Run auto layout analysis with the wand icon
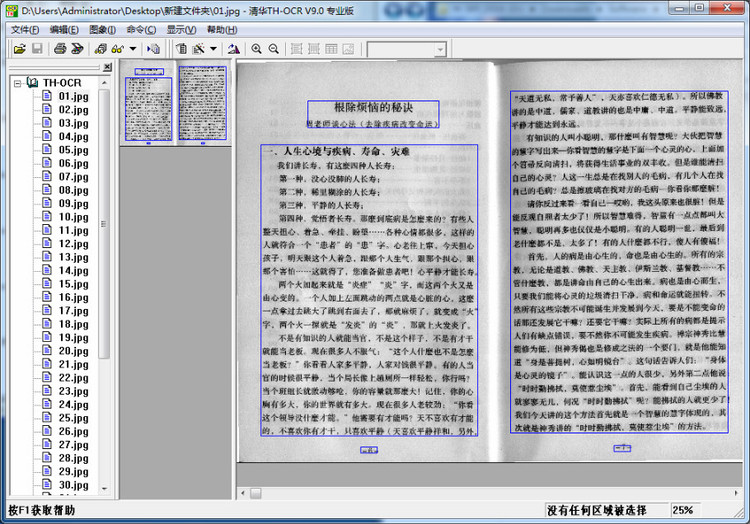Screen dimensions: 750x524 pos(199,49)
